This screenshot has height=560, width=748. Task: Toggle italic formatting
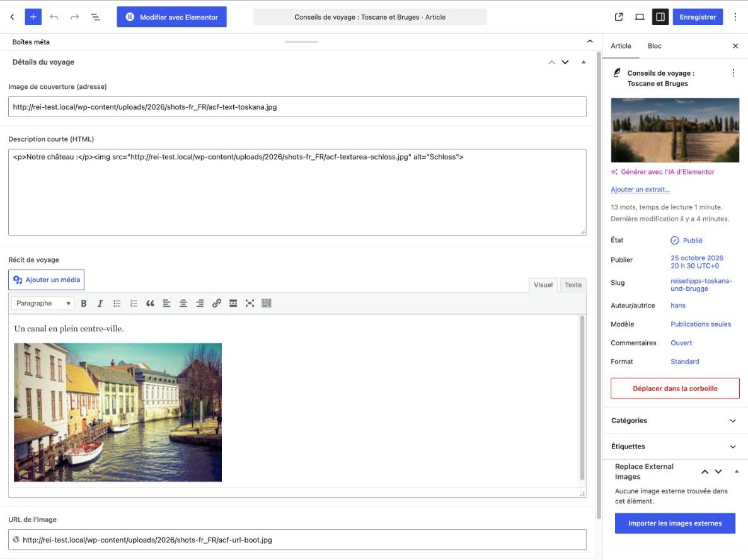pos(100,304)
